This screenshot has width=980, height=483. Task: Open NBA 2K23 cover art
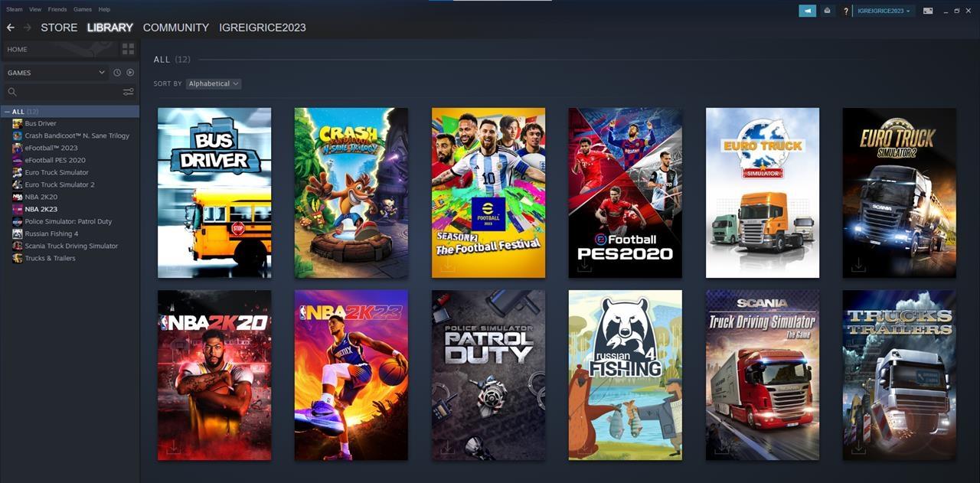pyautogui.click(x=351, y=375)
